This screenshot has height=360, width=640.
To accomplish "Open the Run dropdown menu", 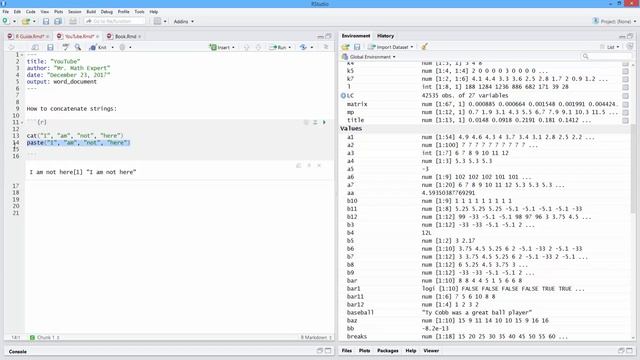I will pos(290,47).
